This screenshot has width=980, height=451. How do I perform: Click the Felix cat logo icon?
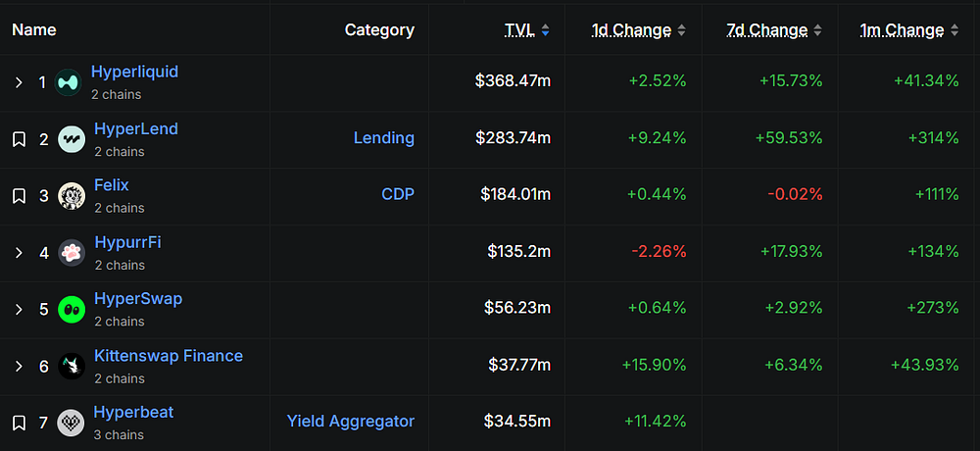click(72, 196)
